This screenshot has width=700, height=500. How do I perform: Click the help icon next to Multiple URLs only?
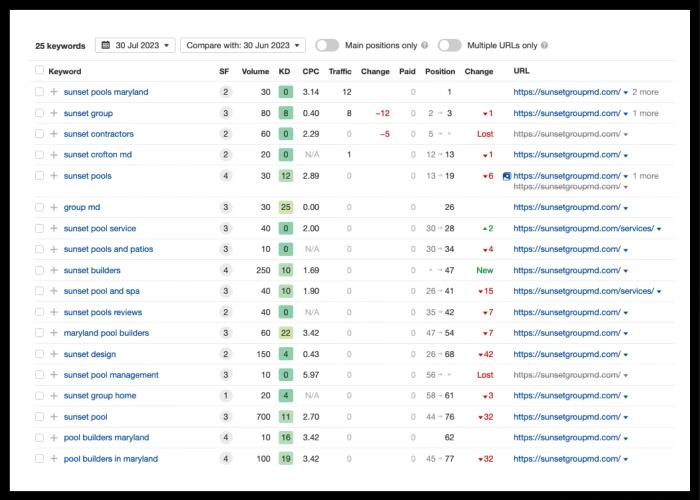[544, 45]
